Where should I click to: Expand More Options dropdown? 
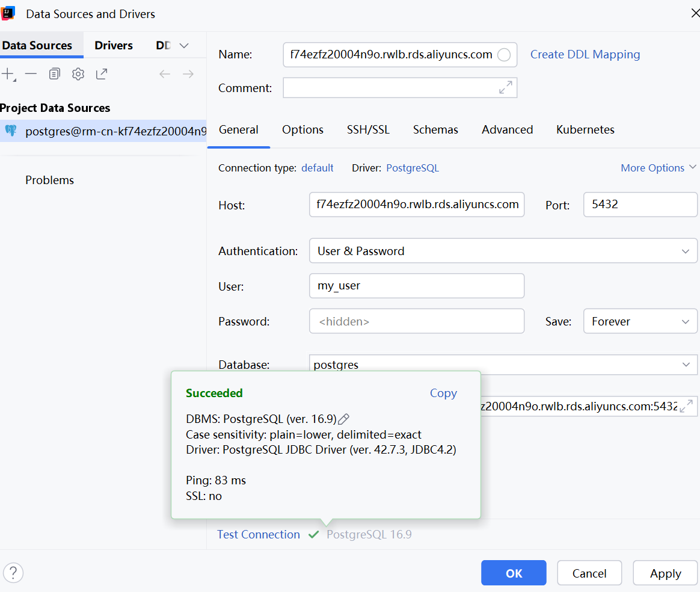coord(658,168)
